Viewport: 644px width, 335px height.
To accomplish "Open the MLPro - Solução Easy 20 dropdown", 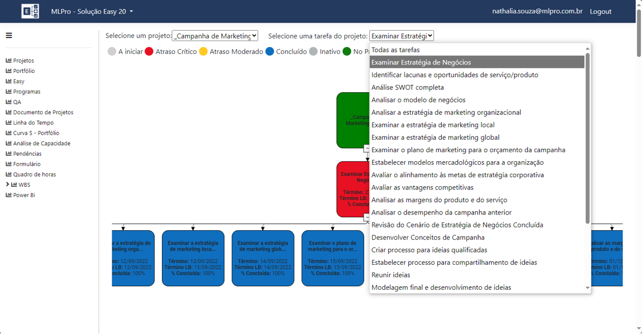I will point(92,11).
